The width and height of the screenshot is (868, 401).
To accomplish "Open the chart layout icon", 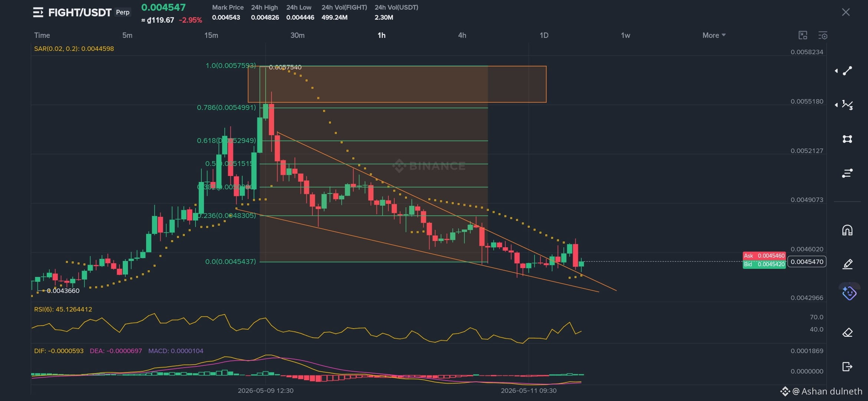I will click(x=803, y=35).
